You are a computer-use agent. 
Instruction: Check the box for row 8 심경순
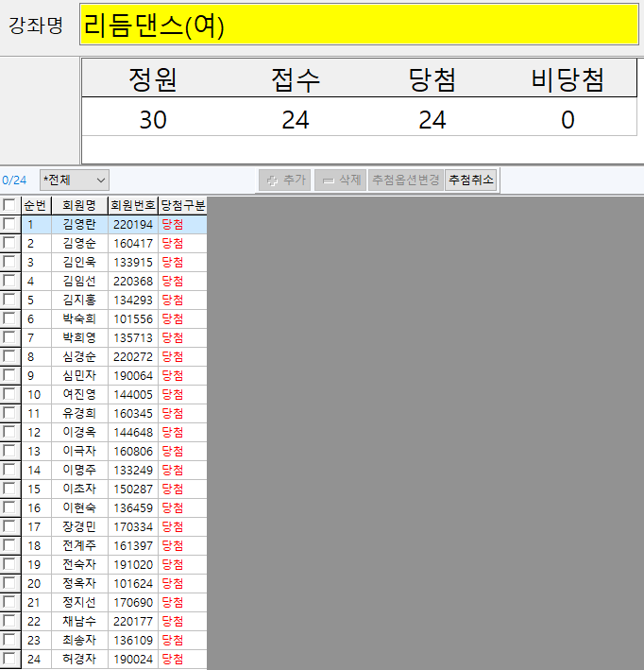[x=8, y=356]
